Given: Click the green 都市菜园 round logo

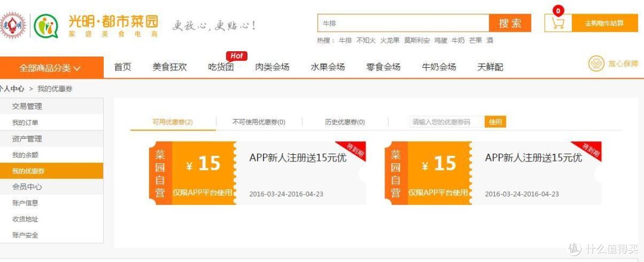Looking at the screenshot, I should [x=45, y=26].
